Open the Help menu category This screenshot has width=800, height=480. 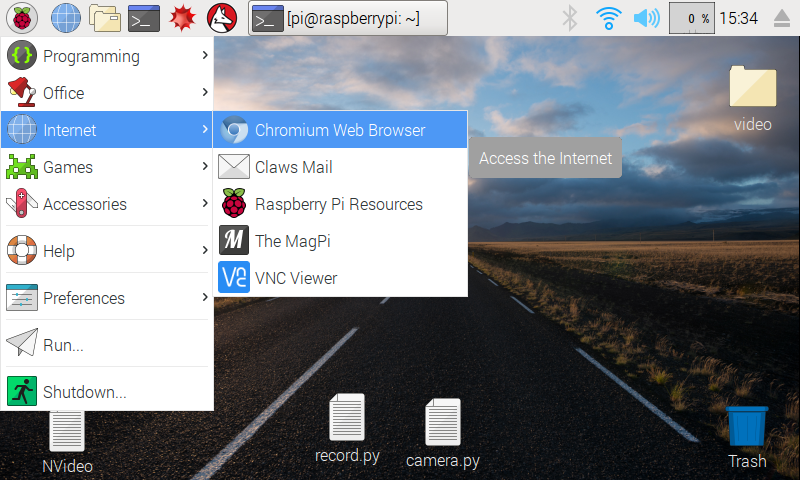click(x=107, y=250)
